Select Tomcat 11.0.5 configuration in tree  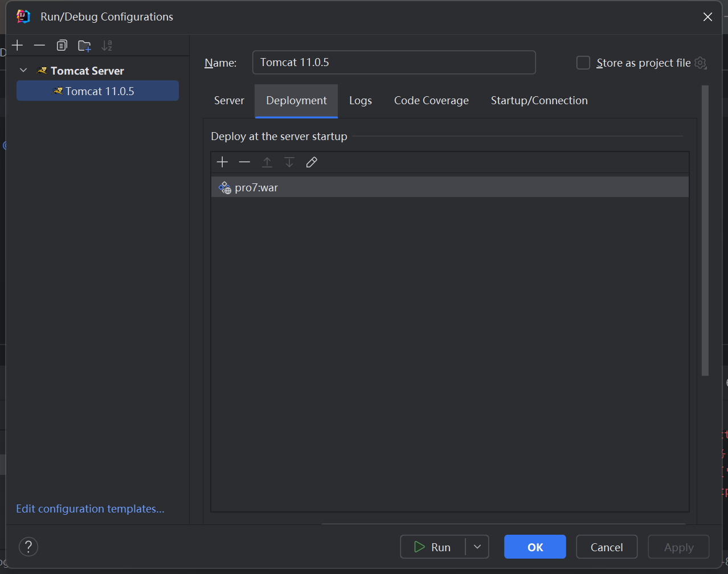(97, 91)
